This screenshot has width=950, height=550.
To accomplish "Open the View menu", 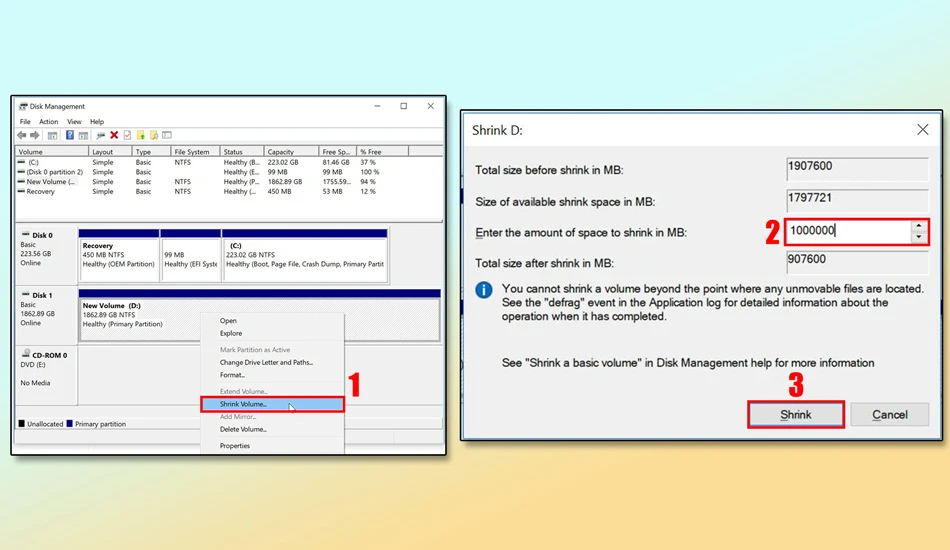I will tap(74, 122).
